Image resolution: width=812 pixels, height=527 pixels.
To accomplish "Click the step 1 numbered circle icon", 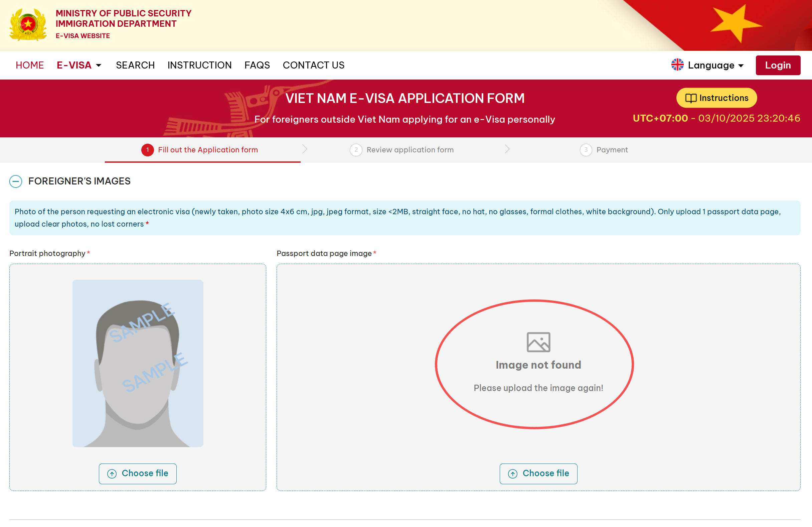I will pyautogui.click(x=147, y=150).
